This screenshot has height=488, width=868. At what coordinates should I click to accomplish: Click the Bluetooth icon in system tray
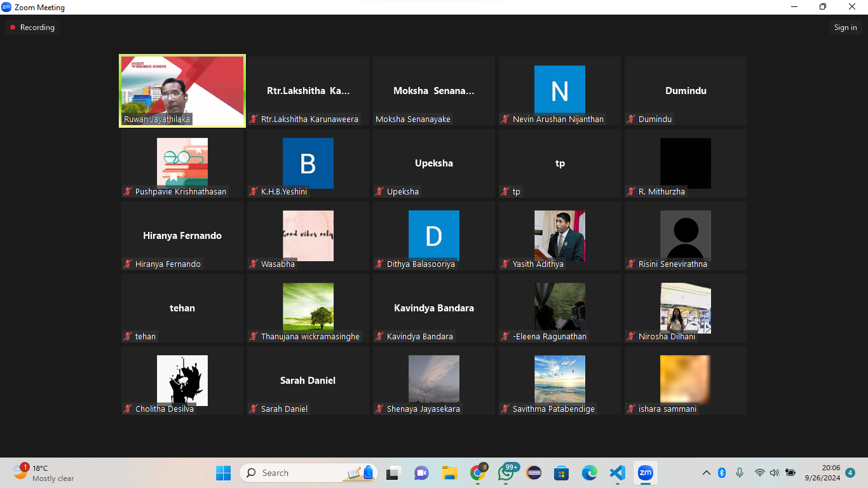pos(722,473)
